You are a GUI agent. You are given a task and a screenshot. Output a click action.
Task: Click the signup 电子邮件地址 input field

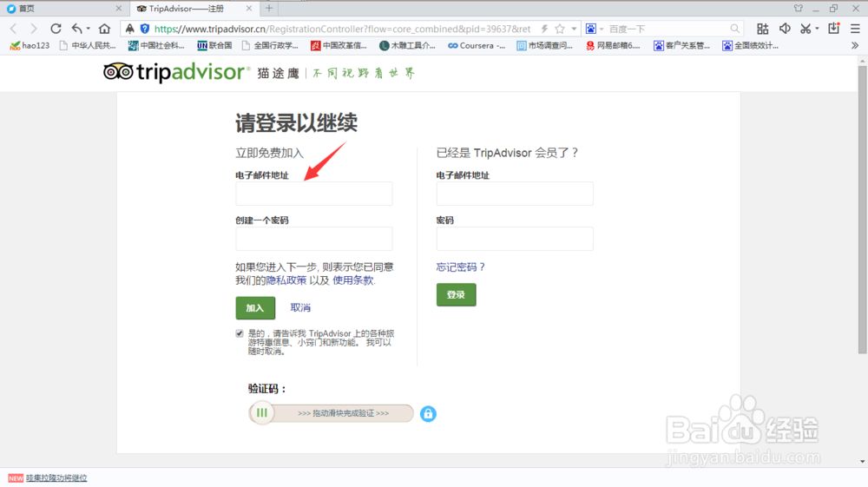(314, 194)
